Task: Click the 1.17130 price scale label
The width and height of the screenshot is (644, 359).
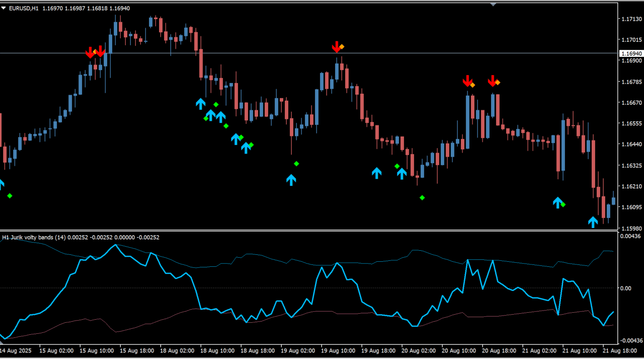Action: coord(631,19)
